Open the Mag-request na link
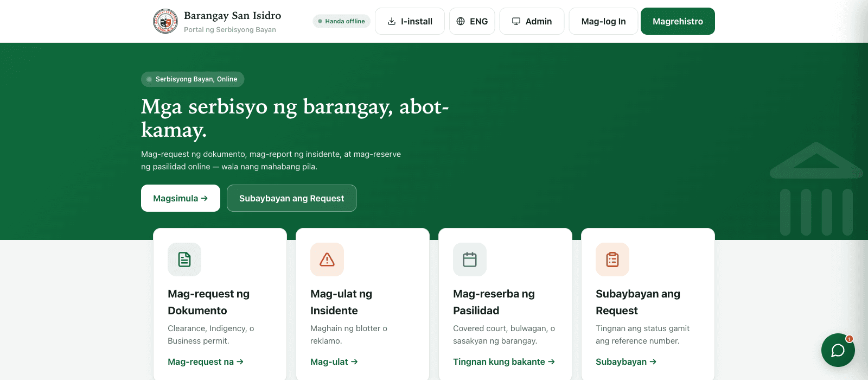Viewport: 868px width, 380px height. (206, 362)
